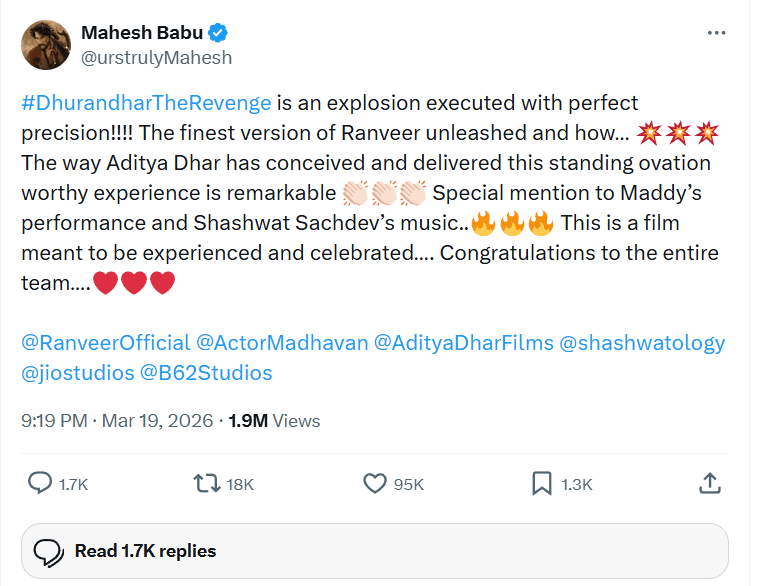Click the @urstrulyMahesh handle

(156, 58)
